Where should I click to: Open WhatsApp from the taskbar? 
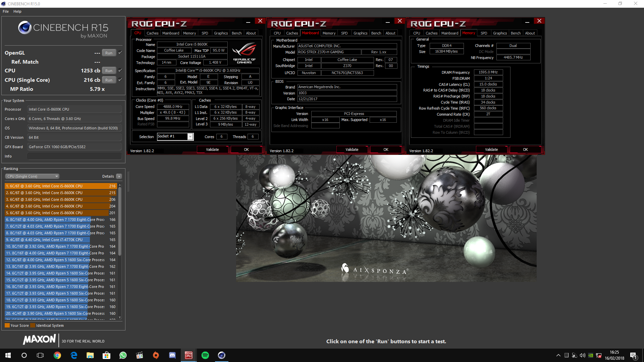click(x=123, y=355)
